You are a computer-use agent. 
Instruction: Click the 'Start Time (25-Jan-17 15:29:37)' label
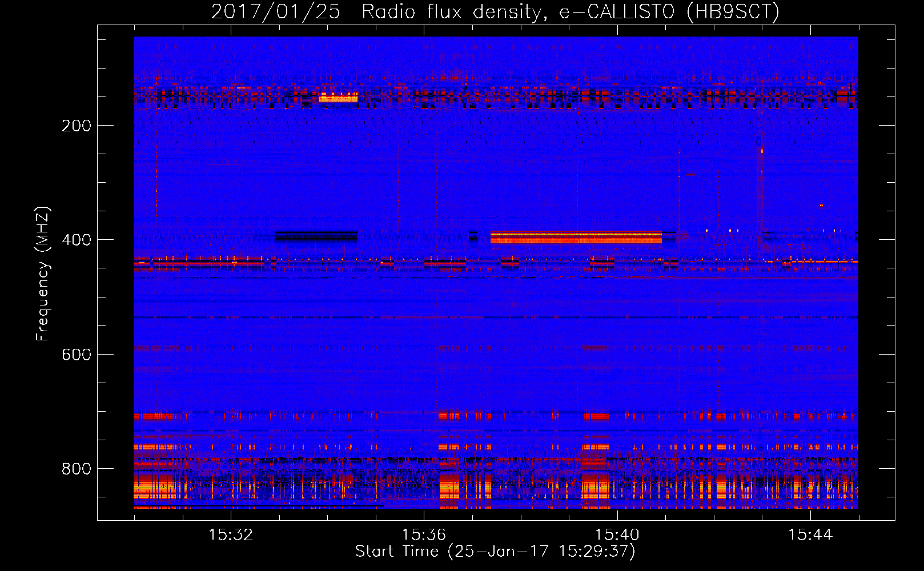click(x=495, y=552)
